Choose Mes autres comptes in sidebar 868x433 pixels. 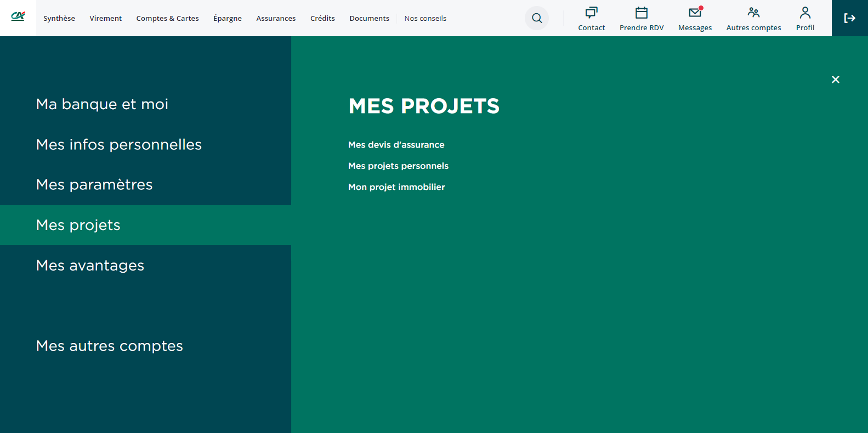tap(109, 346)
